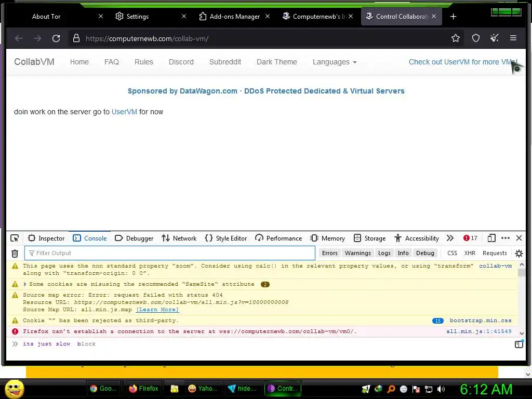Toggle the Requests filter button
Viewport: 532px width, 399px height.
(x=495, y=253)
